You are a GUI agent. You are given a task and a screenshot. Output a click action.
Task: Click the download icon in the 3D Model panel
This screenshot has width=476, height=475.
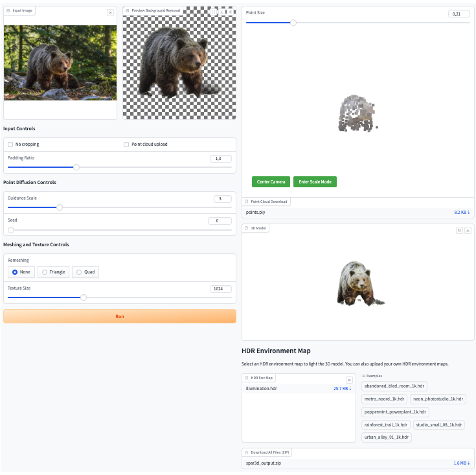pos(468,230)
